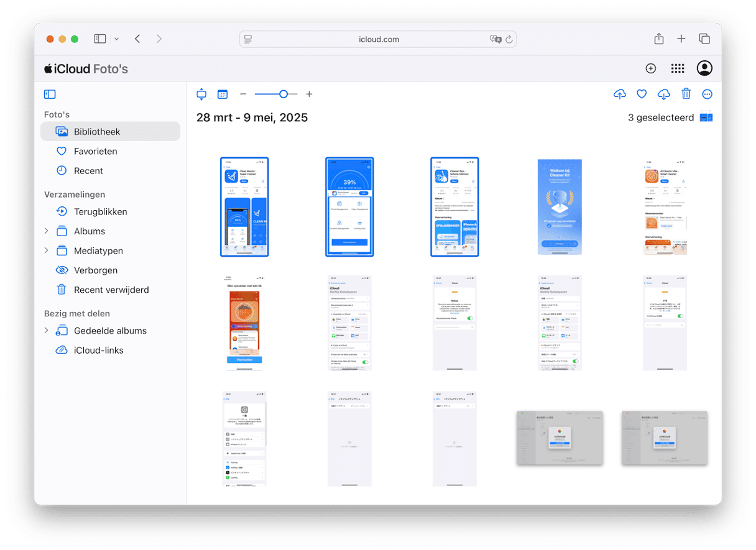Hide the sidebar using blue sidebar toggle
756x550 pixels.
coord(50,94)
